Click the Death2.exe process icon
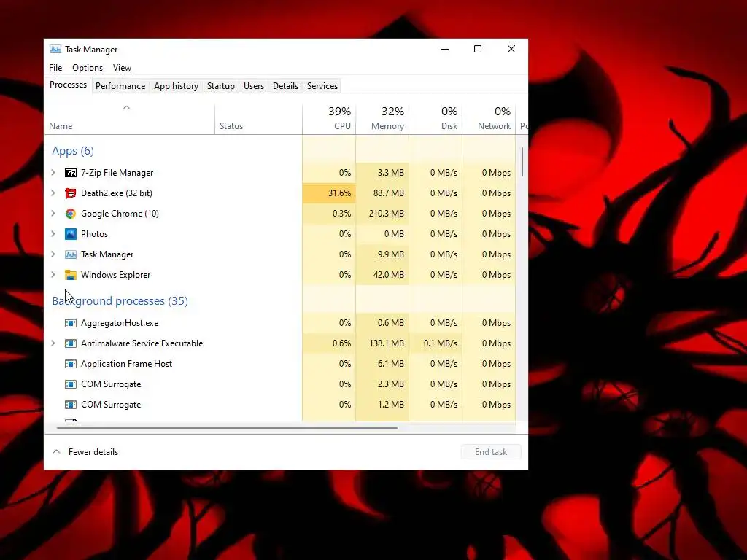747x560 pixels. point(71,193)
